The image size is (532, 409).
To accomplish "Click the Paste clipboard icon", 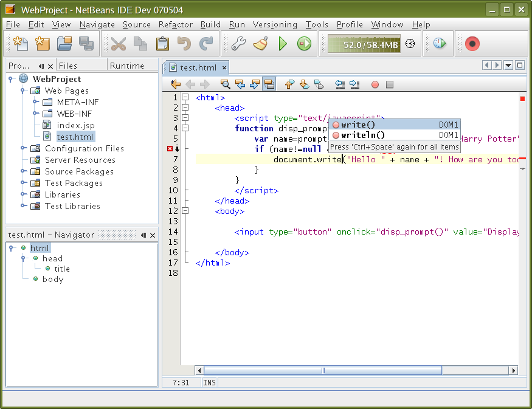I will point(162,44).
